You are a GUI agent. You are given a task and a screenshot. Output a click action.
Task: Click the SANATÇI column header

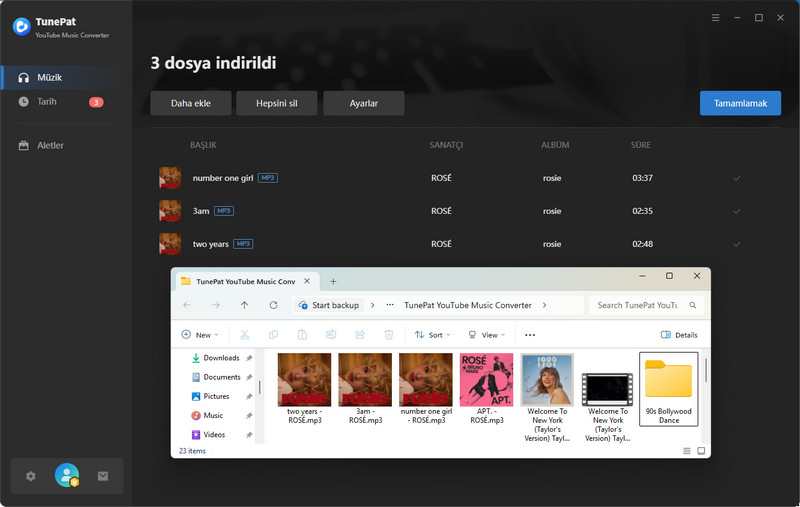tap(446, 145)
